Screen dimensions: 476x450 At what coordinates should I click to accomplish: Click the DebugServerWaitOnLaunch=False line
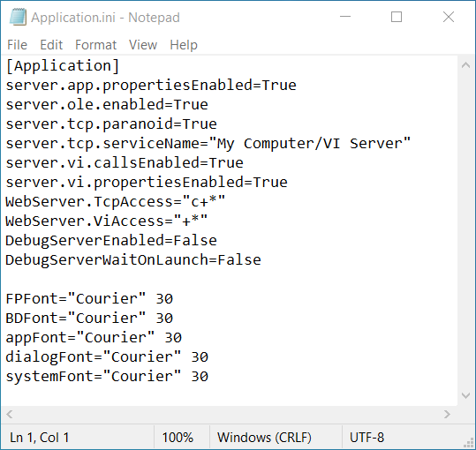click(133, 260)
